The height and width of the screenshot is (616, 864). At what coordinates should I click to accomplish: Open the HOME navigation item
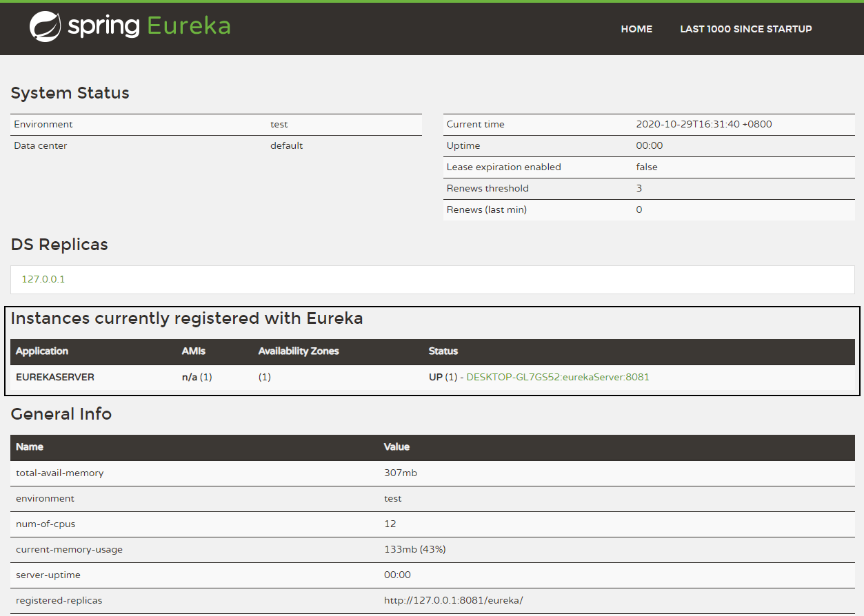[x=636, y=29]
